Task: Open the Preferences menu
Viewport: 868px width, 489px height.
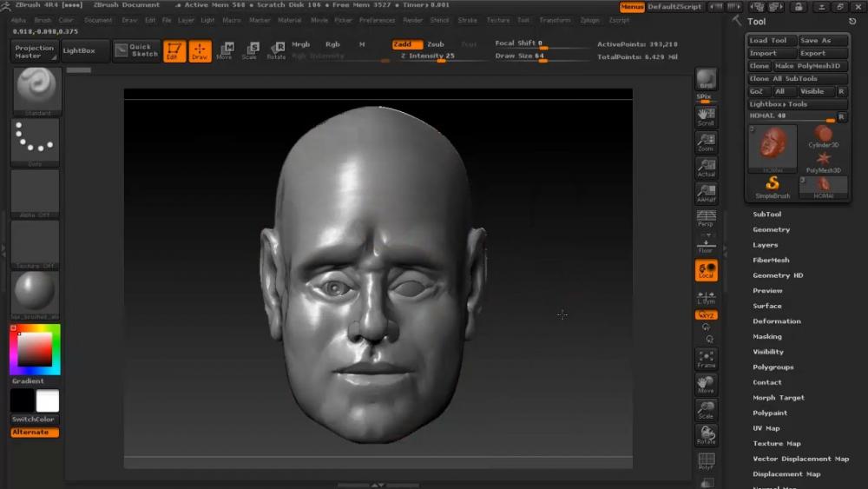Action: 376,20
